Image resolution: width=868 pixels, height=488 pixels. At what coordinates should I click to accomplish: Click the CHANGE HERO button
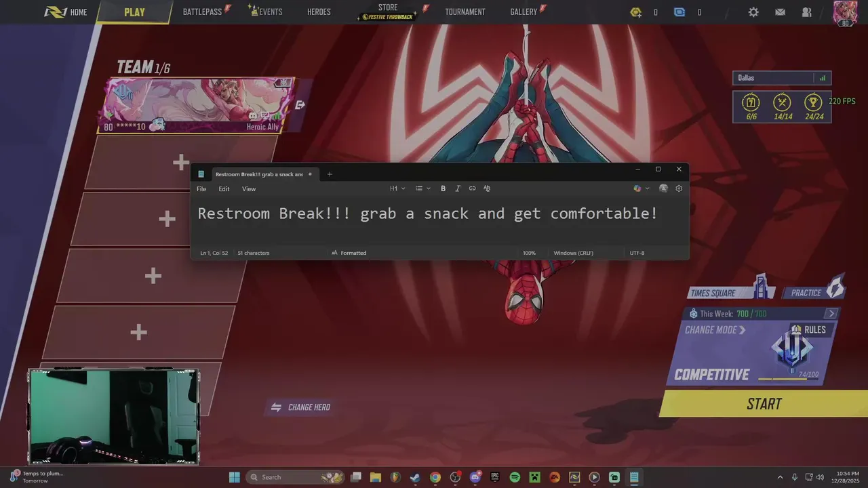point(301,407)
